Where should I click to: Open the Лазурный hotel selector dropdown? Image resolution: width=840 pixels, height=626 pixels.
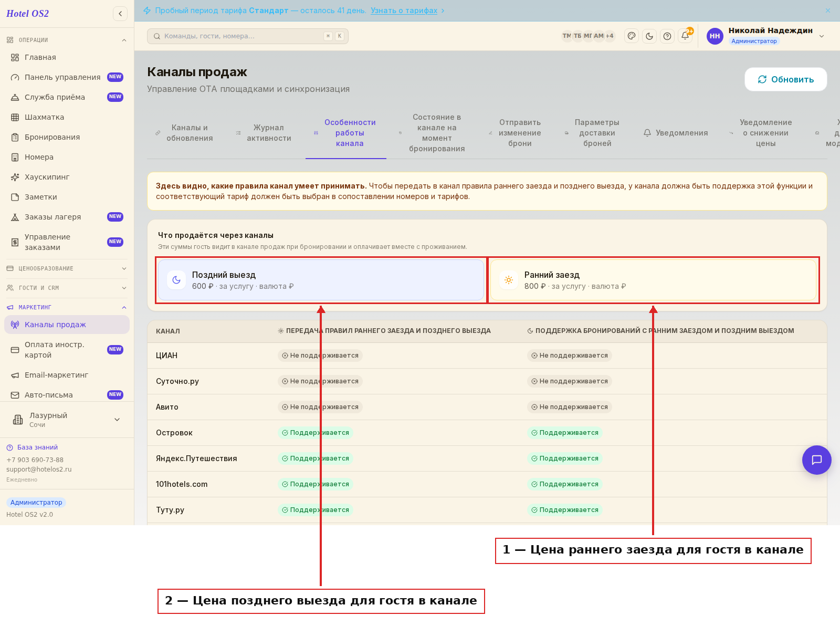[x=67, y=420]
